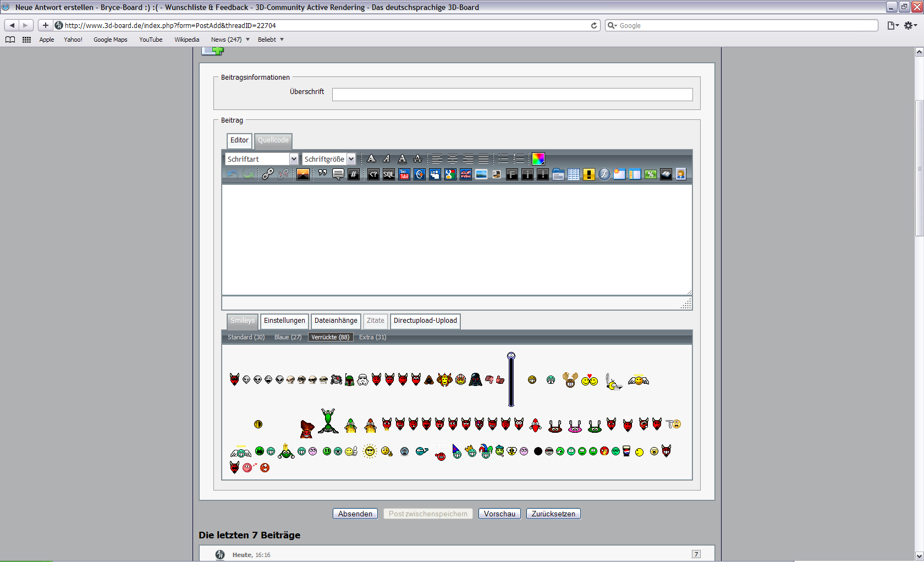The width and height of the screenshot is (924, 562).
Task: Open the text color picker
Action: tap(538, 159)
